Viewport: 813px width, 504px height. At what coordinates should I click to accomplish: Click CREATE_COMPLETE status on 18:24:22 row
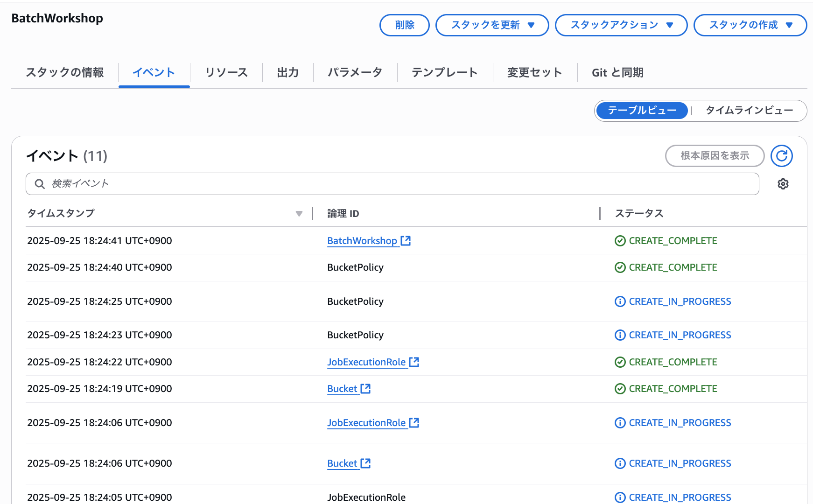point(673,362)
